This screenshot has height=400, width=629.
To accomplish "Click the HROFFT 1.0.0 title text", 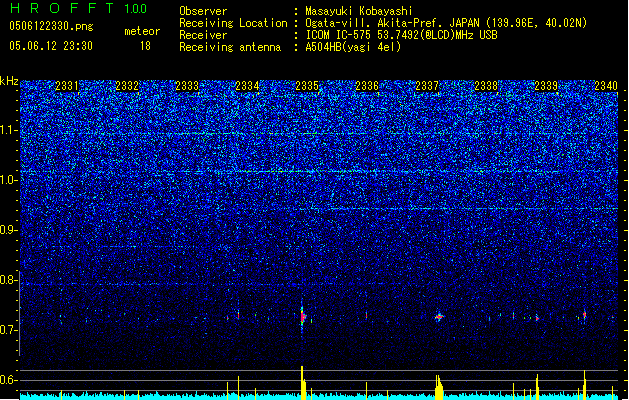I will [78, 8].
